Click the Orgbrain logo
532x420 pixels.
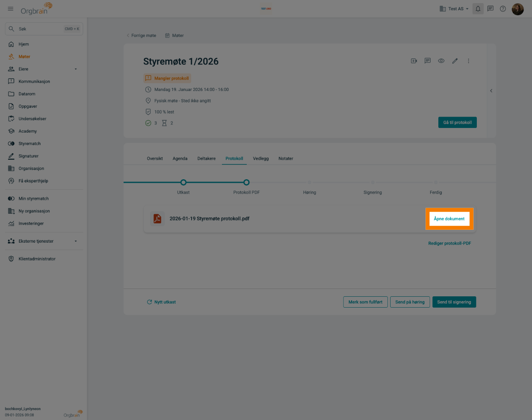37,9
